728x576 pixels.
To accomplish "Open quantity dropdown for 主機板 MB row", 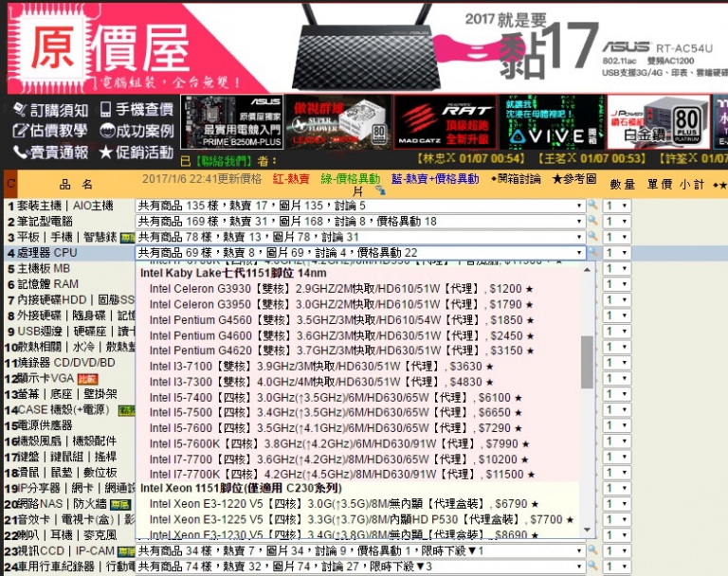I will 617,269.
